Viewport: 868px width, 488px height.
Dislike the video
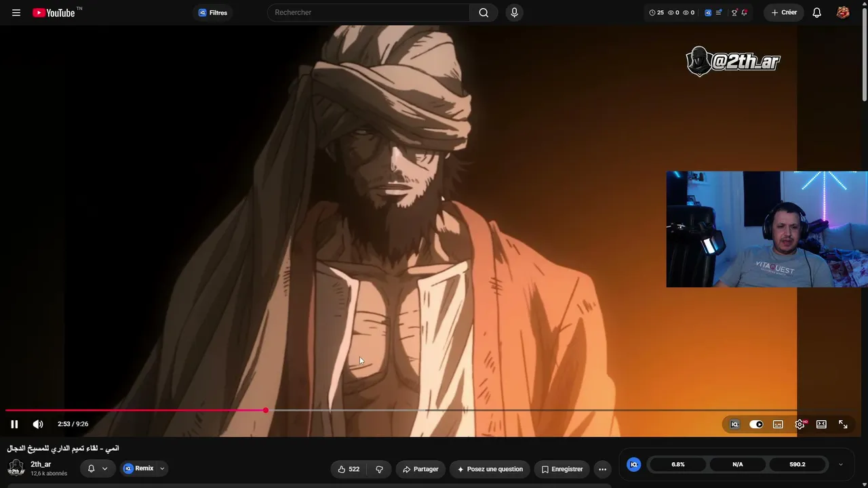click(x=379, y=469)
